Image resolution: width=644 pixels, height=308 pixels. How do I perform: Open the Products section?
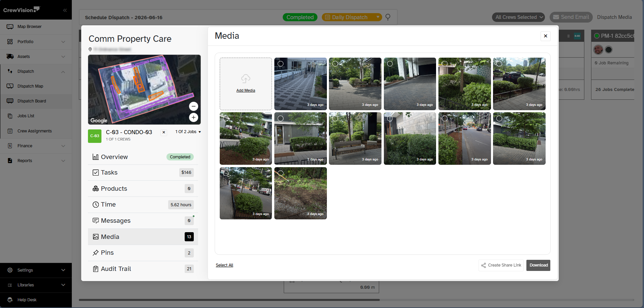pos(143,189)
